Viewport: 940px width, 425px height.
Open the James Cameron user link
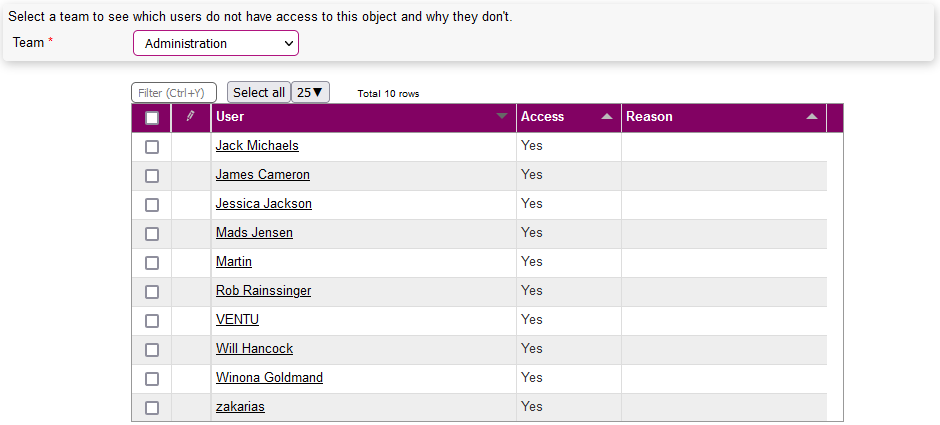coord(263,175)
